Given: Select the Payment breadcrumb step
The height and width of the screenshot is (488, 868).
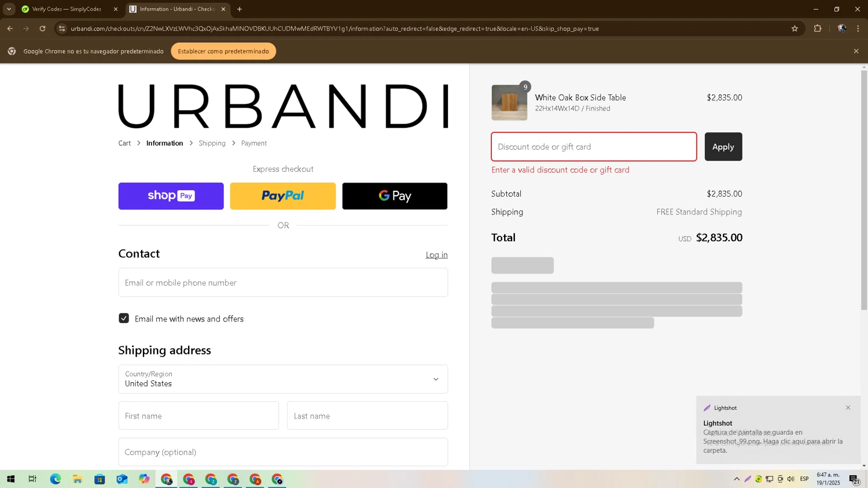Looking at the screenshot, I should [254, 143].
